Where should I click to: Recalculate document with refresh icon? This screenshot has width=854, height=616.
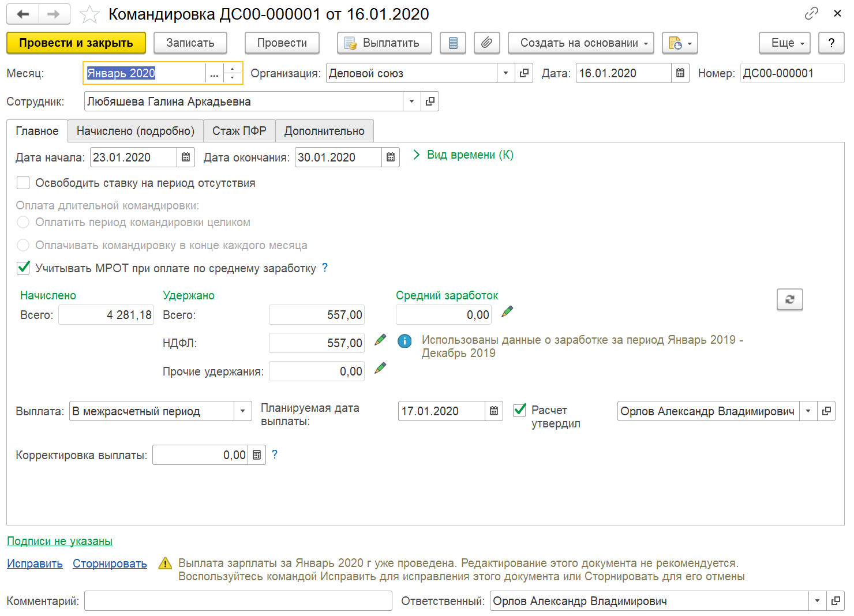[790, 299]
